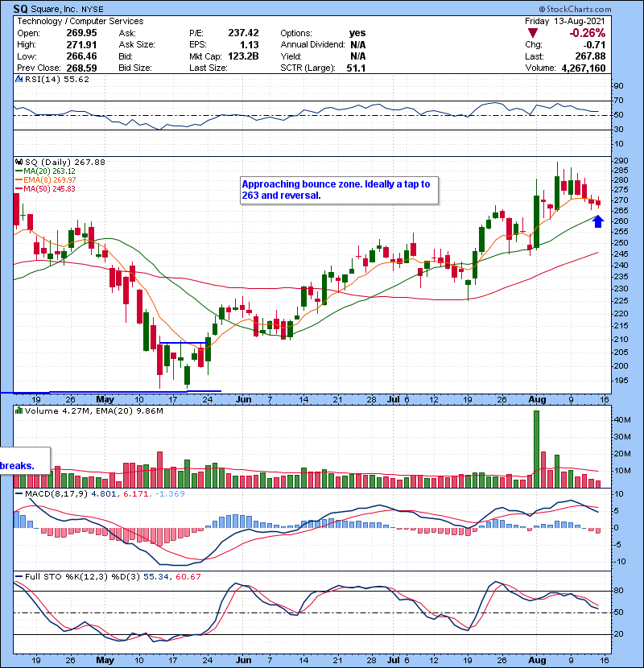Click the stochastic 80 axis label
Viewport: 644px width, 668px height.
pyautogui.click(x=618, y=591)
